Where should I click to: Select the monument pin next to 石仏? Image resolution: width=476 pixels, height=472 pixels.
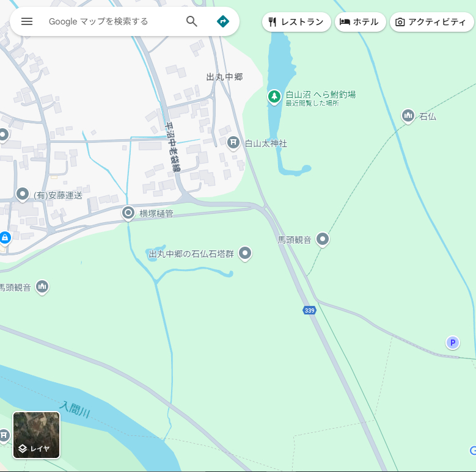click(x=408, y=116)
